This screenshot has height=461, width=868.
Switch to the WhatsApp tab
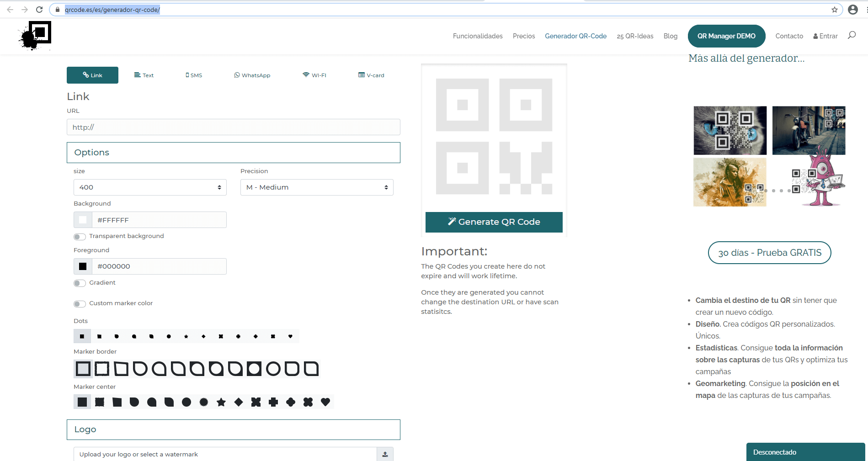pos(252,75)
